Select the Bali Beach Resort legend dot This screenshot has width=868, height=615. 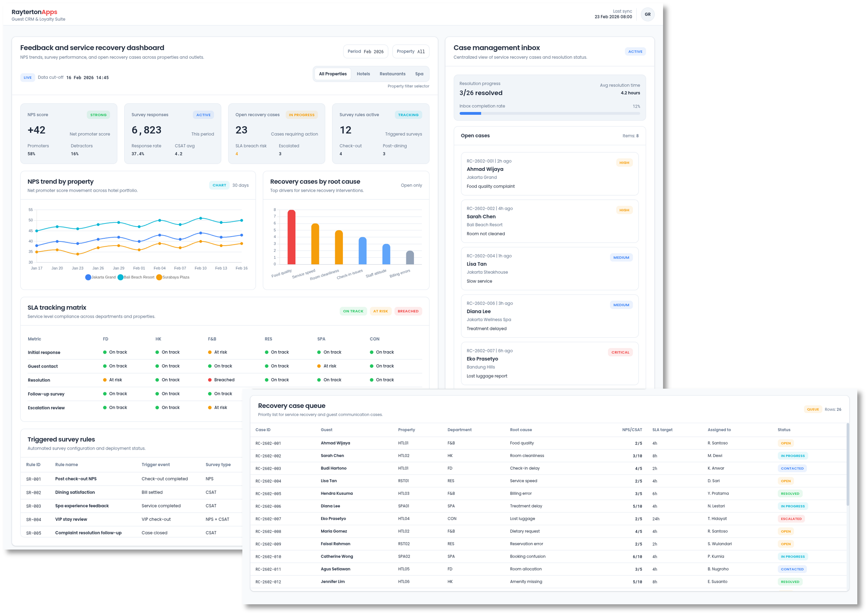coord(121,277)
